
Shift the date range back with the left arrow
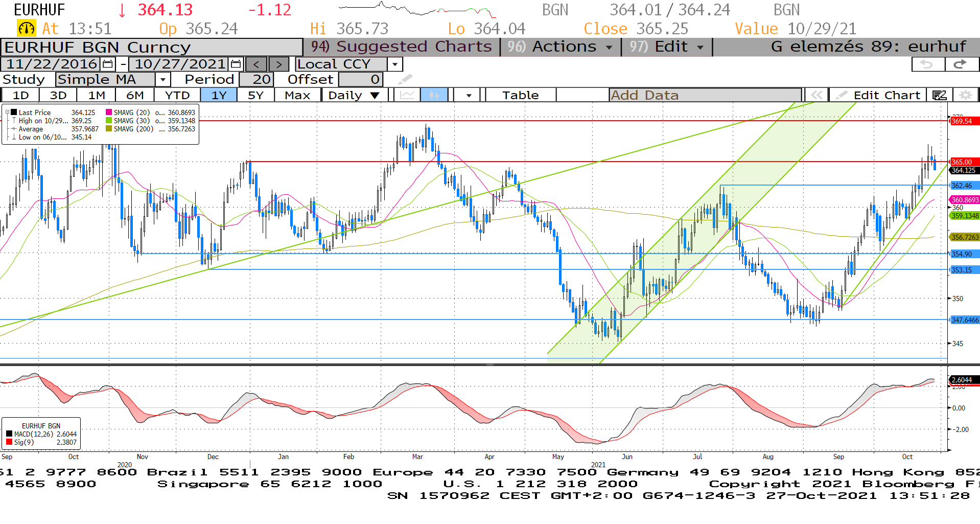tap(256, 64)
